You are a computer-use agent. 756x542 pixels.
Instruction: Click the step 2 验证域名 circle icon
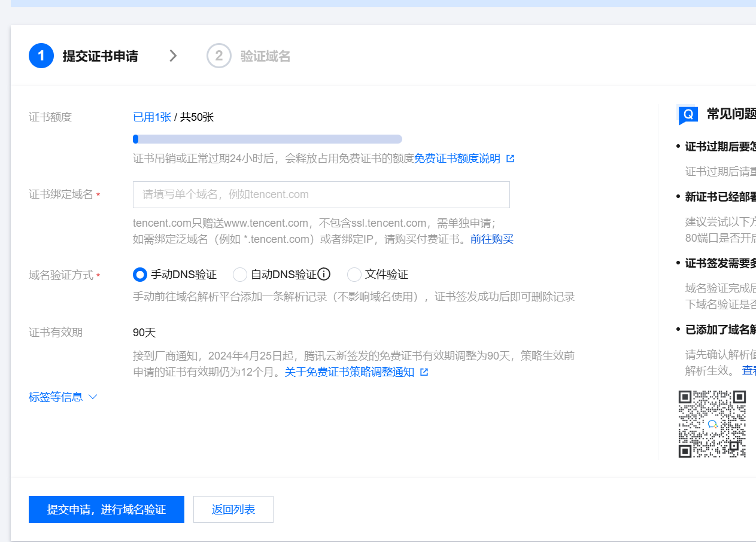[x=219, y=56]
